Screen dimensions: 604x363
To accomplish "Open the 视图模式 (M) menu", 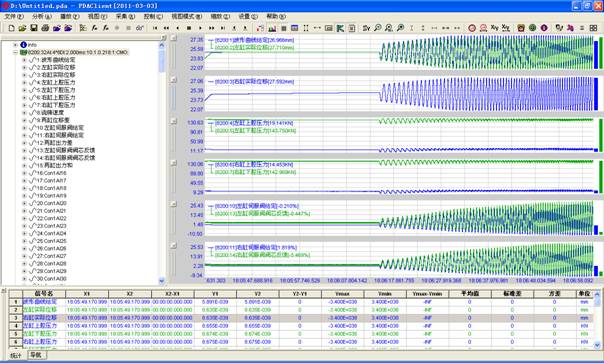I will click(186, 17).
